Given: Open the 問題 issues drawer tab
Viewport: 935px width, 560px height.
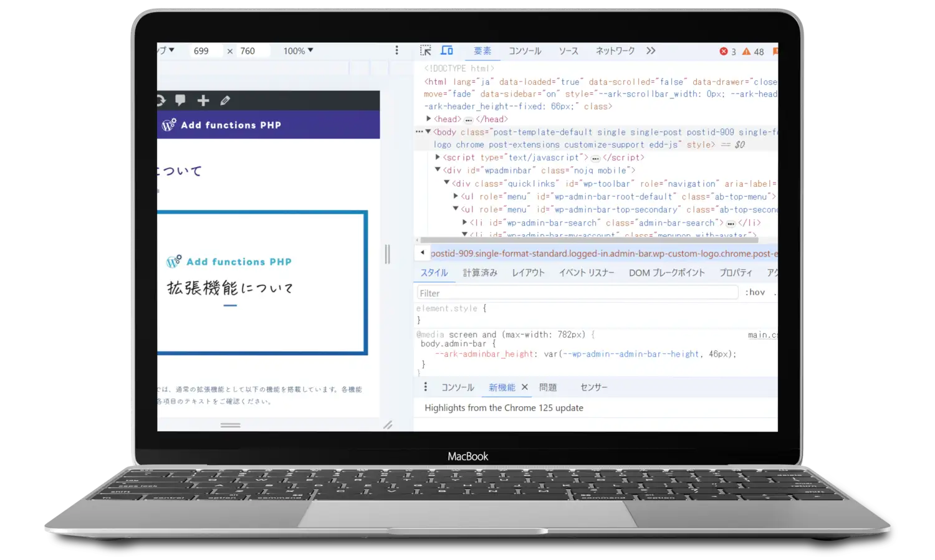Looking at the screenshot, I should (x=548, y=387).
